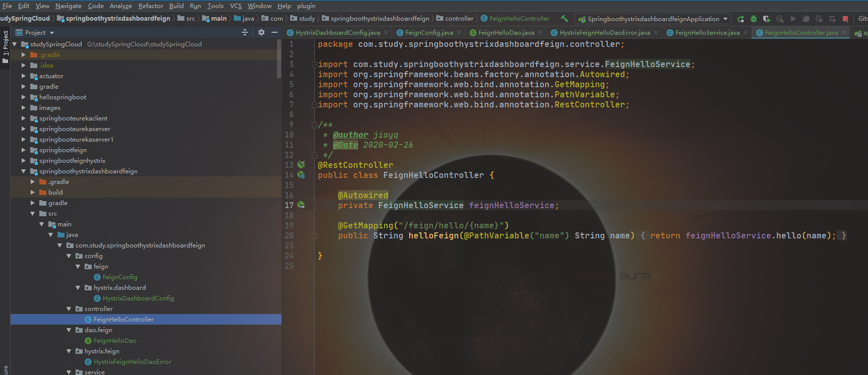Stop the running application with red square
Image resolution: width=868 pixels, height=375 pixels.
coord(845,19)
